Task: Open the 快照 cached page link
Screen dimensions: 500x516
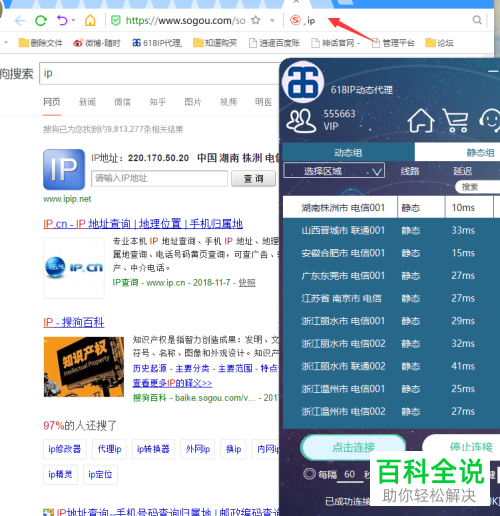Action: click(247, 283)
